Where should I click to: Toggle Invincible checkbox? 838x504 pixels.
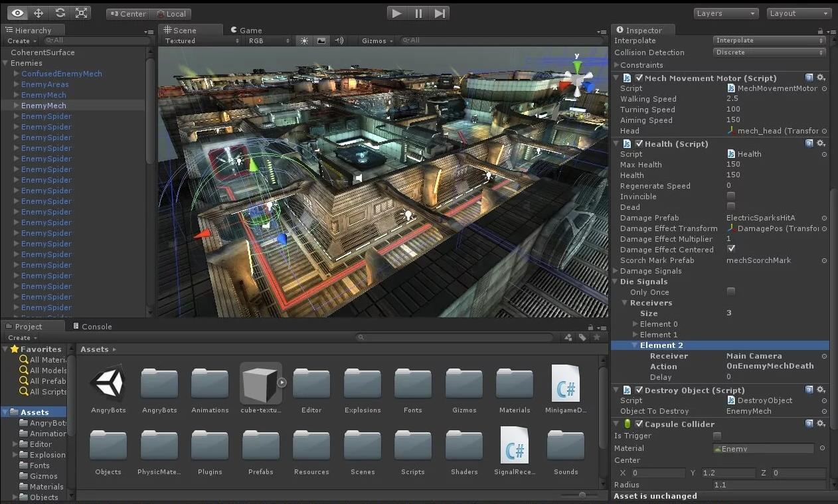pyautogui.click(x=731, y=196)
